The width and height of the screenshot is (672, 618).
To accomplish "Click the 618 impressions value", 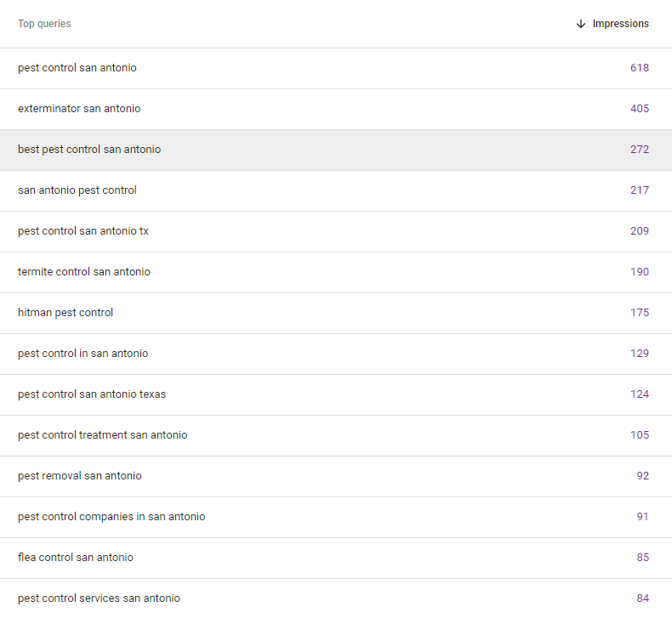I will (x=640, y=68).
